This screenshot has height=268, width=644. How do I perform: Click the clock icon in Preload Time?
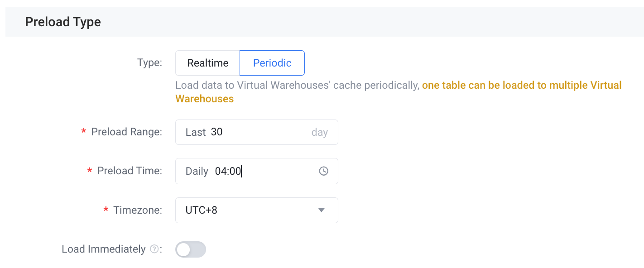[x=323, y=171]
